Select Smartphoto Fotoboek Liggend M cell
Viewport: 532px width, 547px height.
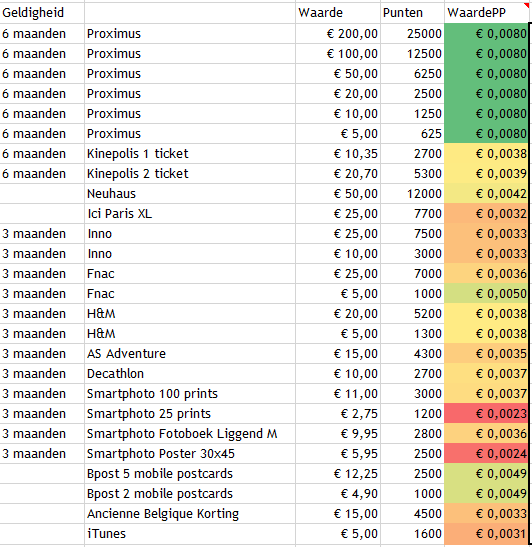[x=190, y=434]
